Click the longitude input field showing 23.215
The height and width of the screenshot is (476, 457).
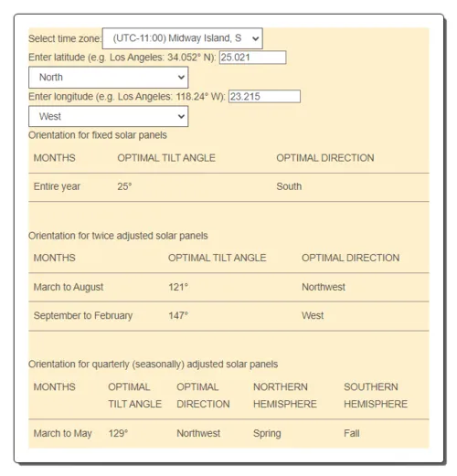264,97
